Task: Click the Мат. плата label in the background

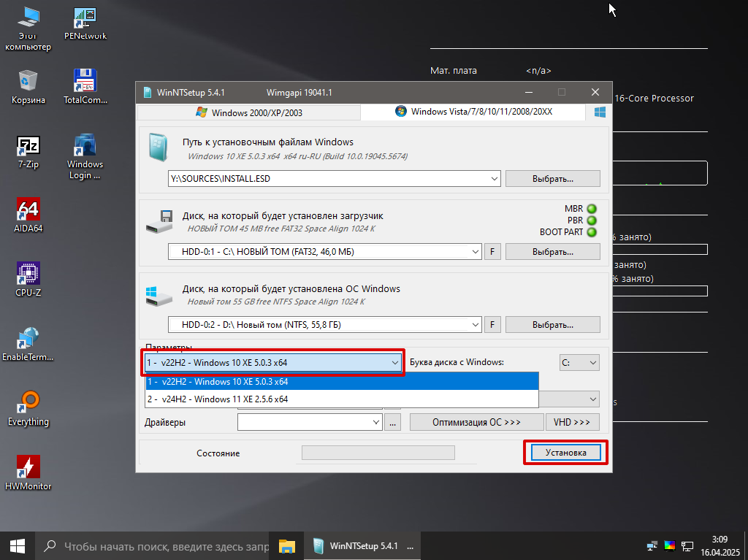Action: pos(453,71)
